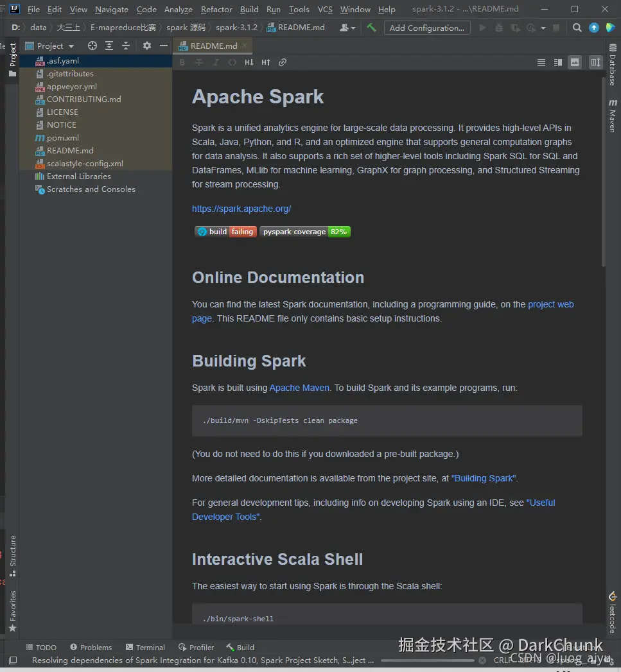Toggle inline code formatting
Image resolution: width=621 pixels, height=672 pixels.
click(x=232, y=62)
